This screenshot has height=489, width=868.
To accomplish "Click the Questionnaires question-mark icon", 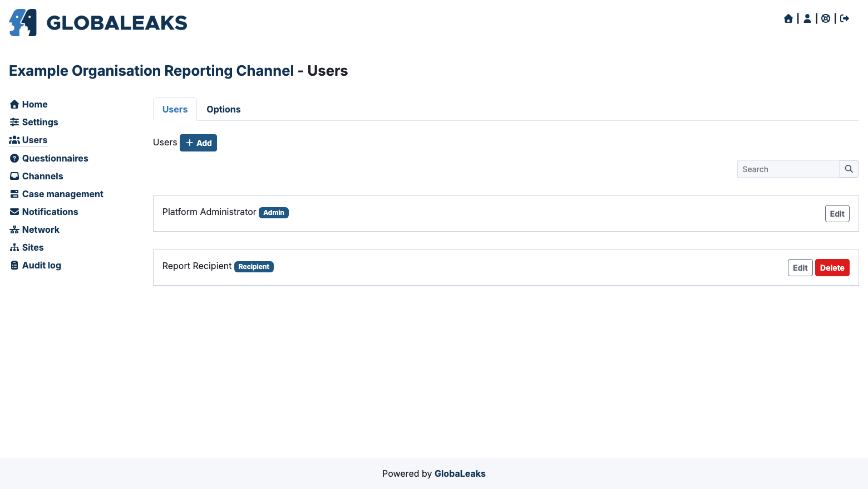I will coord(14,158).
